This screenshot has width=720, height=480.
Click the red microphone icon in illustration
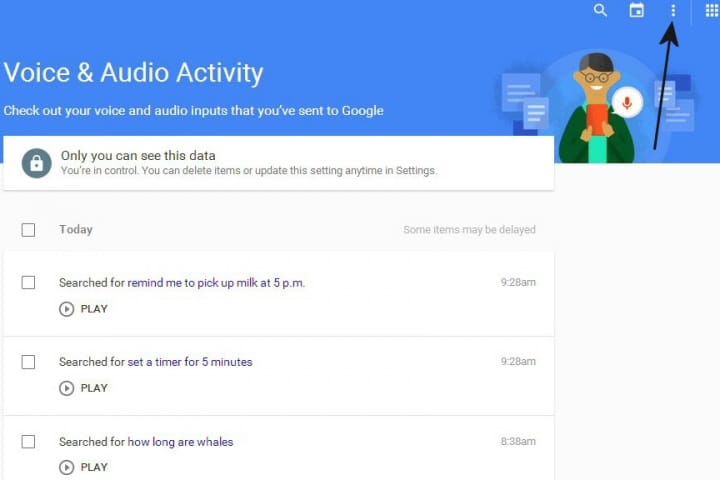tap(627, 102)
